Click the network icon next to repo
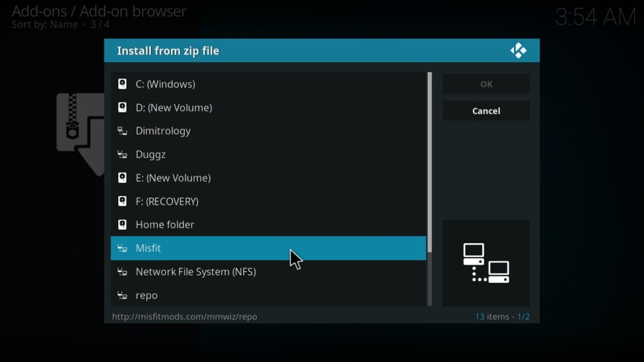The height and width of the screenshot is (362, 644). (123, 295)
